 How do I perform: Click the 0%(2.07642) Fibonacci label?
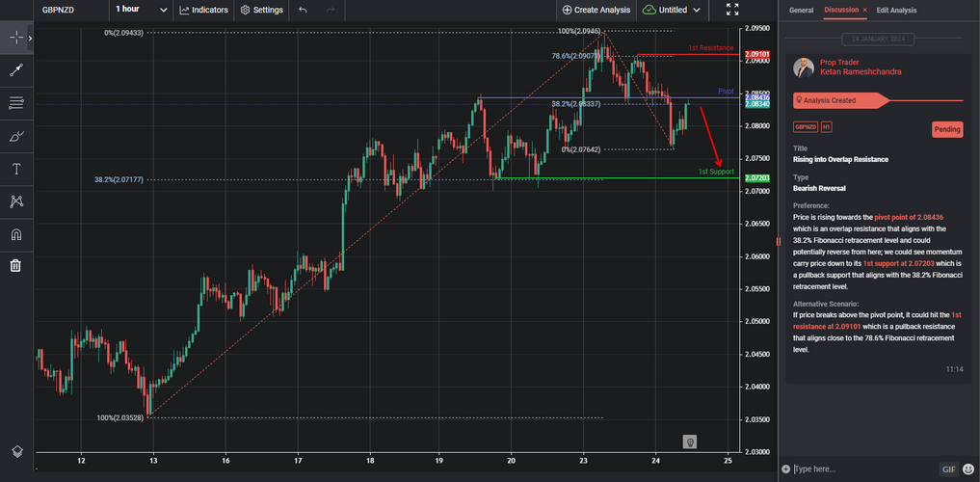tap(581, 149)
